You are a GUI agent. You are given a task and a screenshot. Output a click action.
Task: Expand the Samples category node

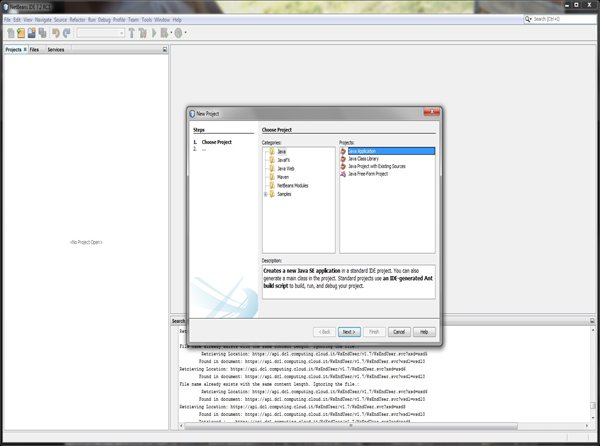(266, 194)
